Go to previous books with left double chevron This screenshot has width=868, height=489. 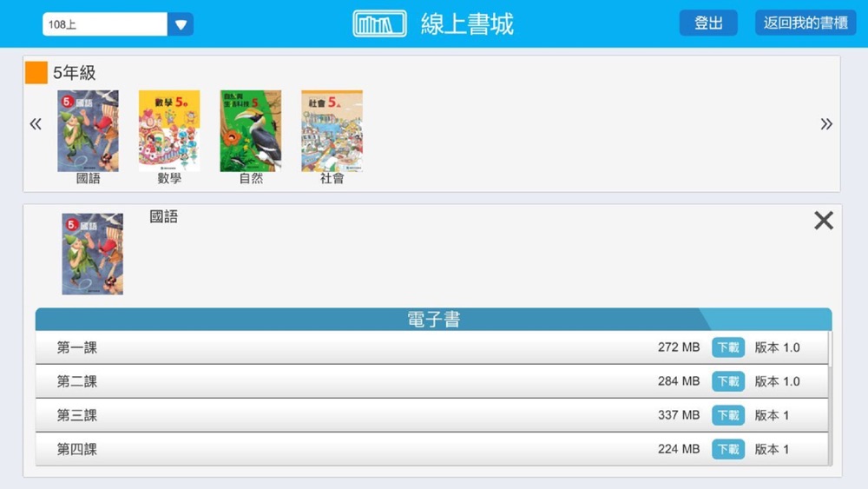(36, 123)
